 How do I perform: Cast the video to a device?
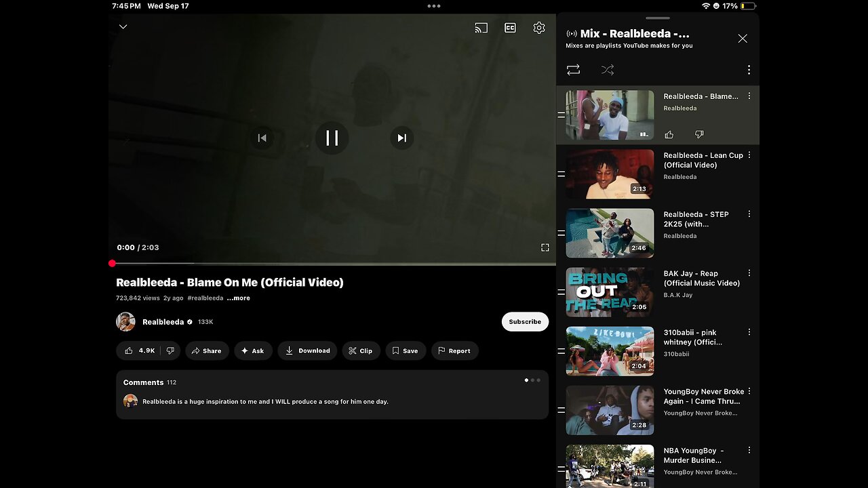click(481, 28)
